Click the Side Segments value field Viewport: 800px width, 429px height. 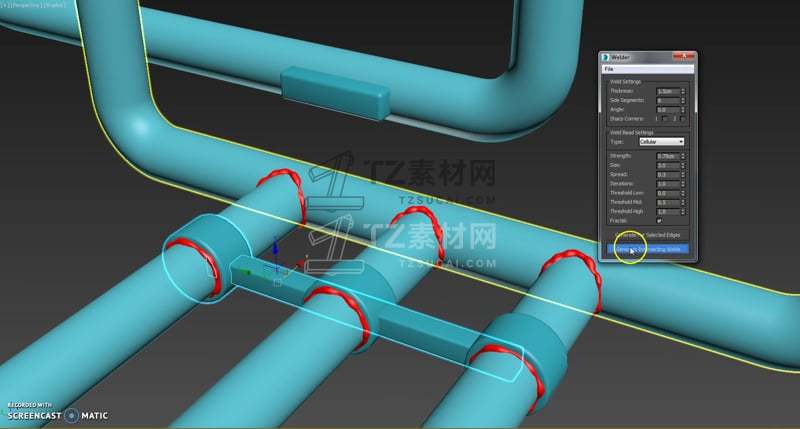(x=668, y=100)
